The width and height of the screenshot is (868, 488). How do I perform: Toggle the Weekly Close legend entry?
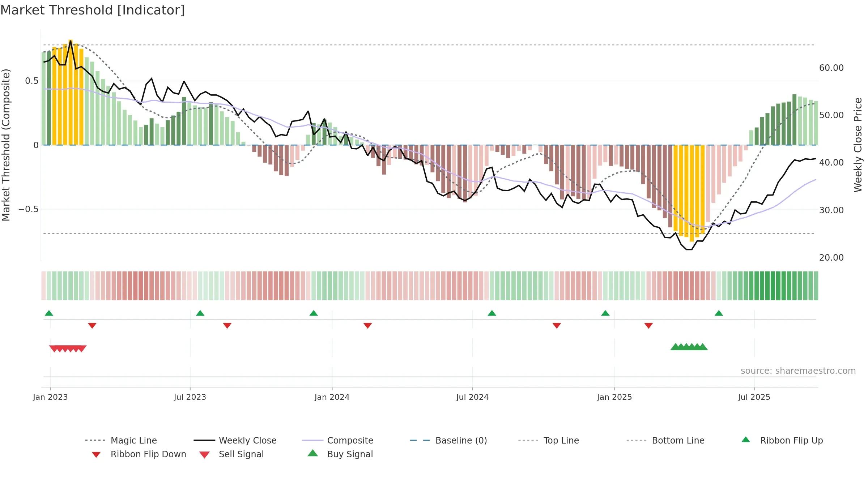tap(235, 441)
